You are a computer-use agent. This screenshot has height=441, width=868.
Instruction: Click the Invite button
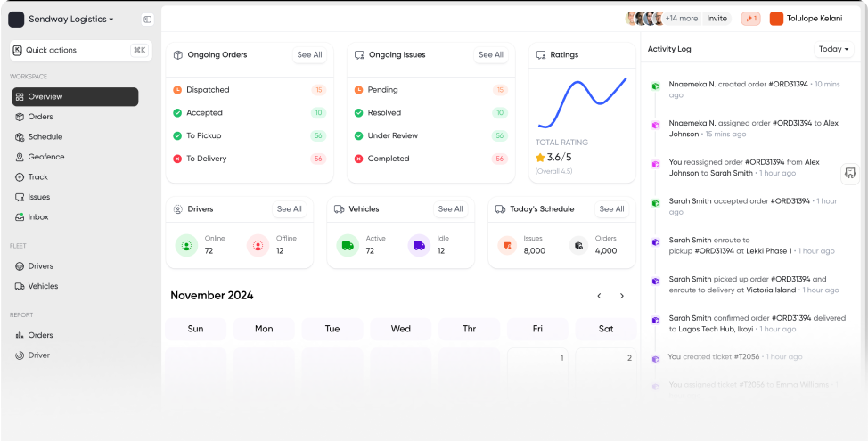point(717,19)
